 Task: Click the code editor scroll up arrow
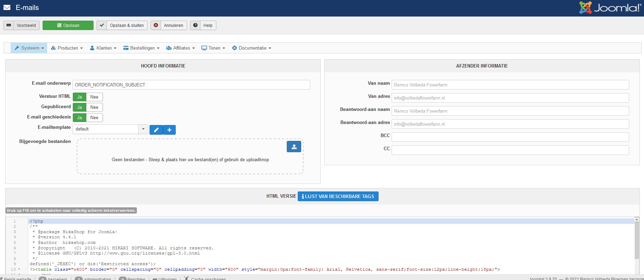tap(637, 220)
